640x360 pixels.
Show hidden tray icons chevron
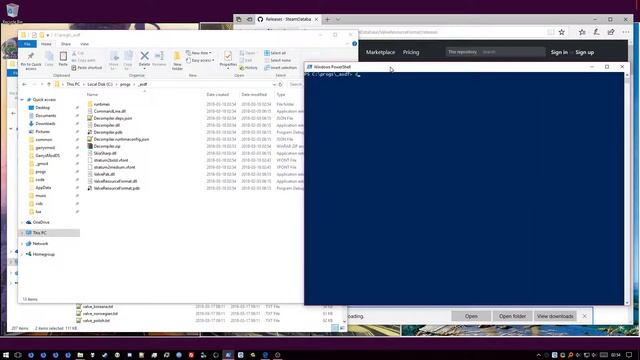click(538, 355)
